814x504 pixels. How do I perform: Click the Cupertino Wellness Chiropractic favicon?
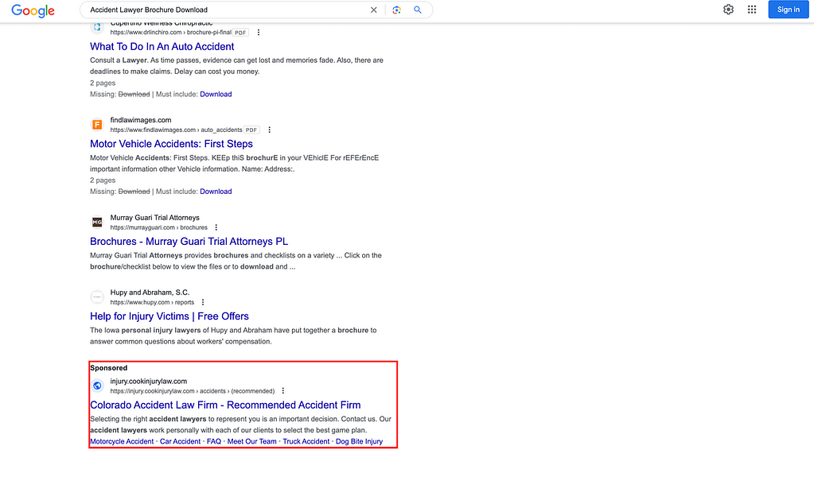(97, 27)
